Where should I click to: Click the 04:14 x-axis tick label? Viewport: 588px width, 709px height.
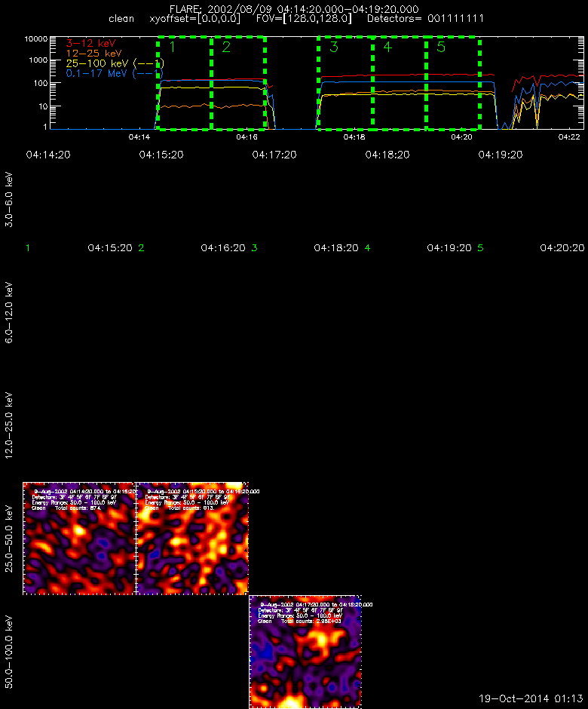coord(139,137)
